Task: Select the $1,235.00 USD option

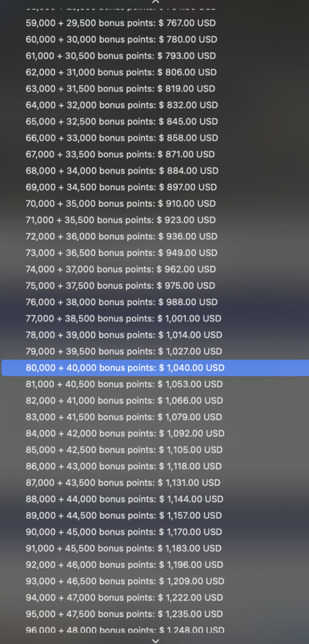Action: [x=155, y=614]
